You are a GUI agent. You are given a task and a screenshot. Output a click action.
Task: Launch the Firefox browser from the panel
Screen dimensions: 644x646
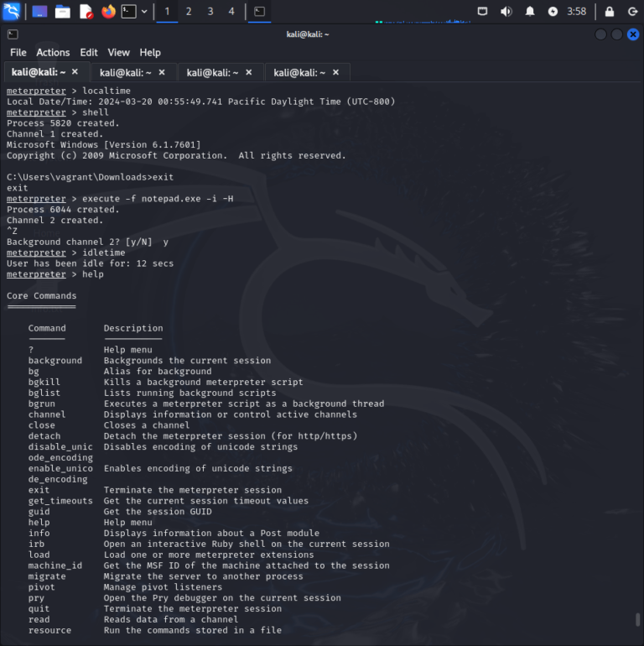coord(108,12)
